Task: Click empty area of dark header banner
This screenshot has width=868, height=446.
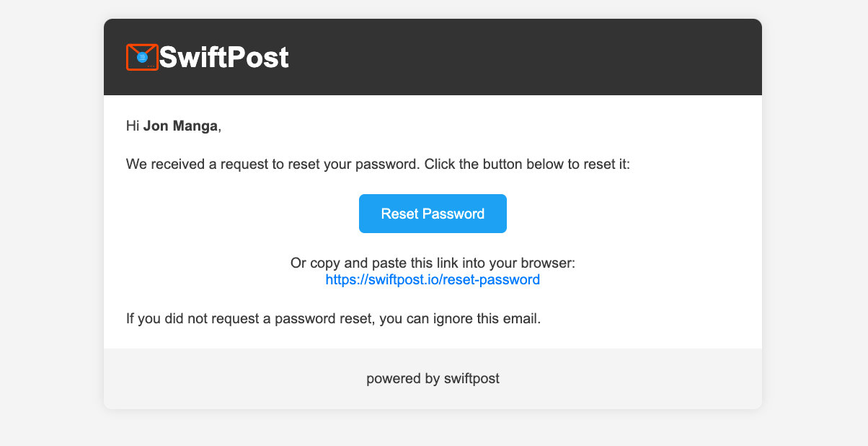Action: [x=541, y=57]
